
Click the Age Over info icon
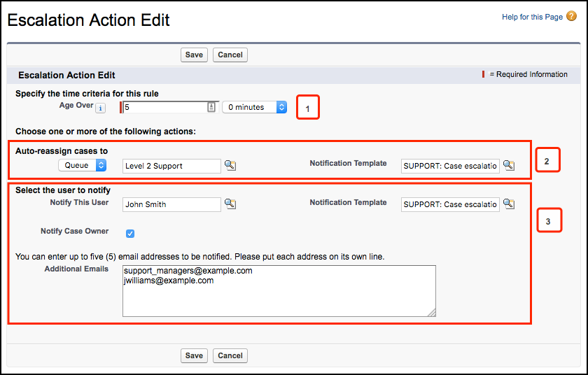[100, 108]
